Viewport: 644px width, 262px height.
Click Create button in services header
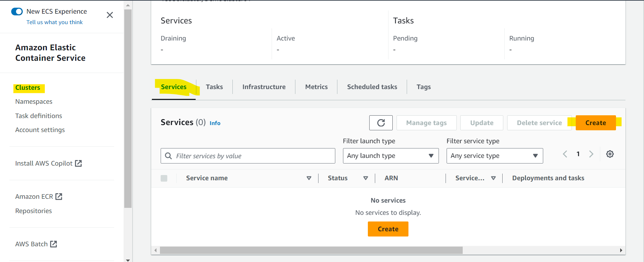click(596, 123)
